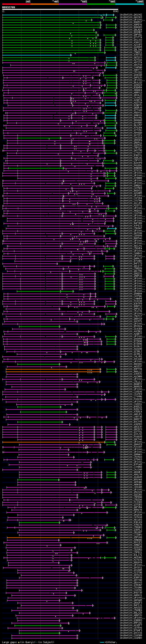Click hit label UniRef100_B3RZY1
The height and width of the screenshot is (644, 146).
pyautogui.click(x=131, y=155)
